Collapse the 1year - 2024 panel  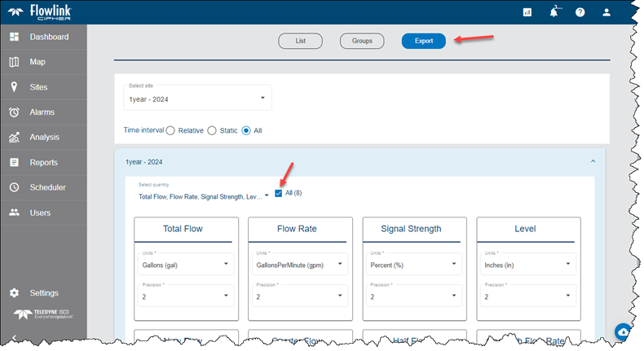coord(593,162)
